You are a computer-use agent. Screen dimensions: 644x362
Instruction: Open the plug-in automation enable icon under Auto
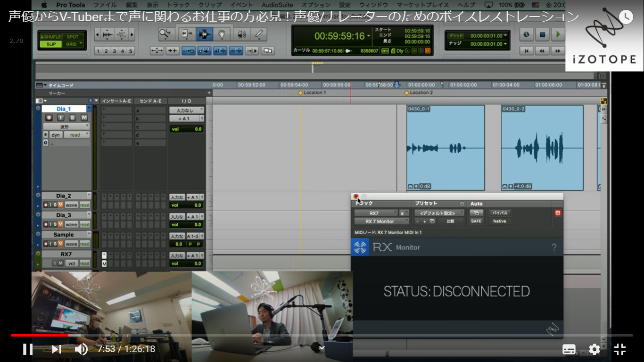coord(476,213)
